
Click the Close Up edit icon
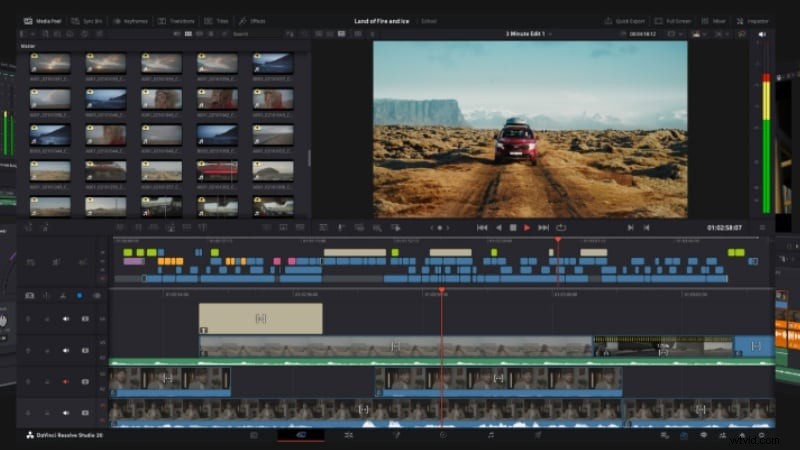tap(170, 228)
